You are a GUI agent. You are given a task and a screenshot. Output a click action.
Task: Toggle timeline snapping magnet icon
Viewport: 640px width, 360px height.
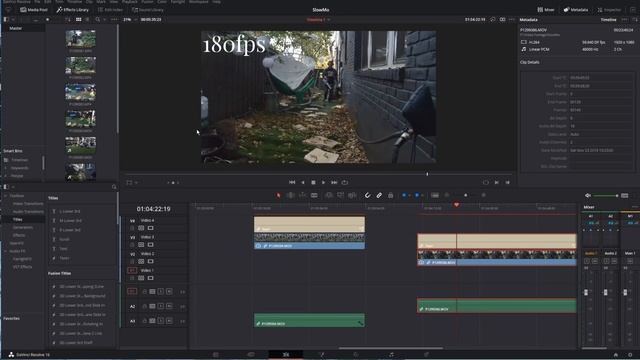367,196
